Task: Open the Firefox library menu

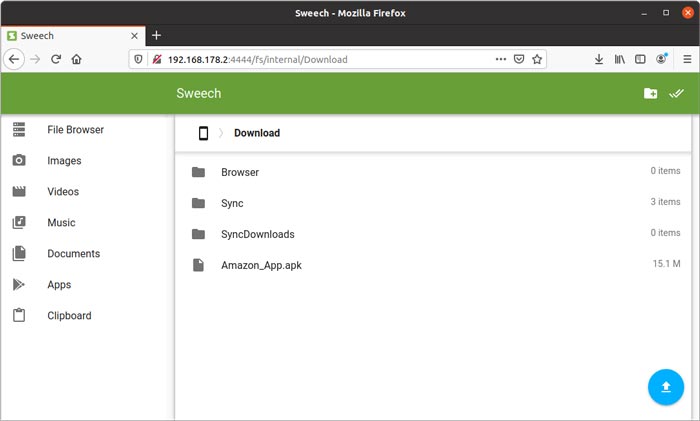Action: tap(620, 59)
